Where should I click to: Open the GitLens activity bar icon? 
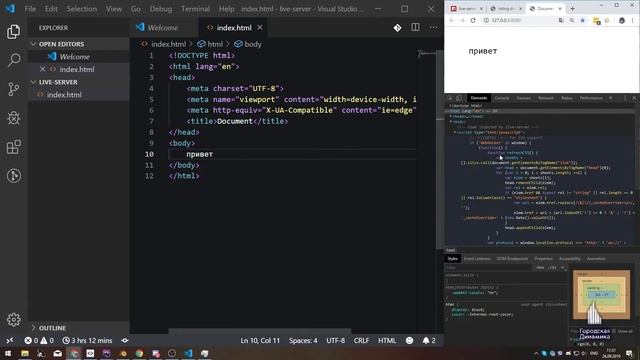coord(13,176)
